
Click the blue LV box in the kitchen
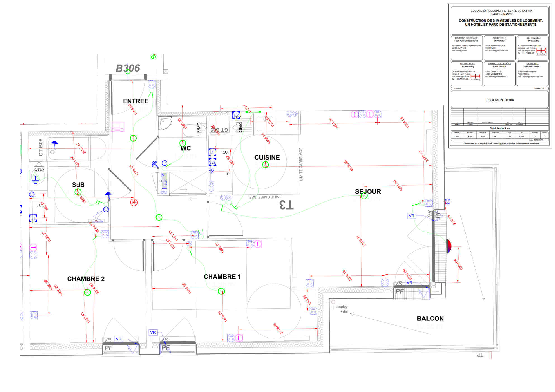coord(236,115)
